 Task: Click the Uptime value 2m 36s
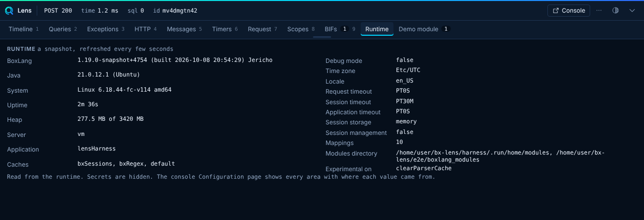(88, 104)
